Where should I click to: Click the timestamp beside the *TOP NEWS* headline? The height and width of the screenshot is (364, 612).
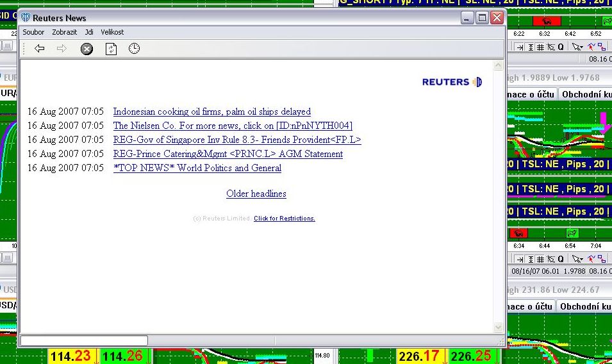coord(65,168)
